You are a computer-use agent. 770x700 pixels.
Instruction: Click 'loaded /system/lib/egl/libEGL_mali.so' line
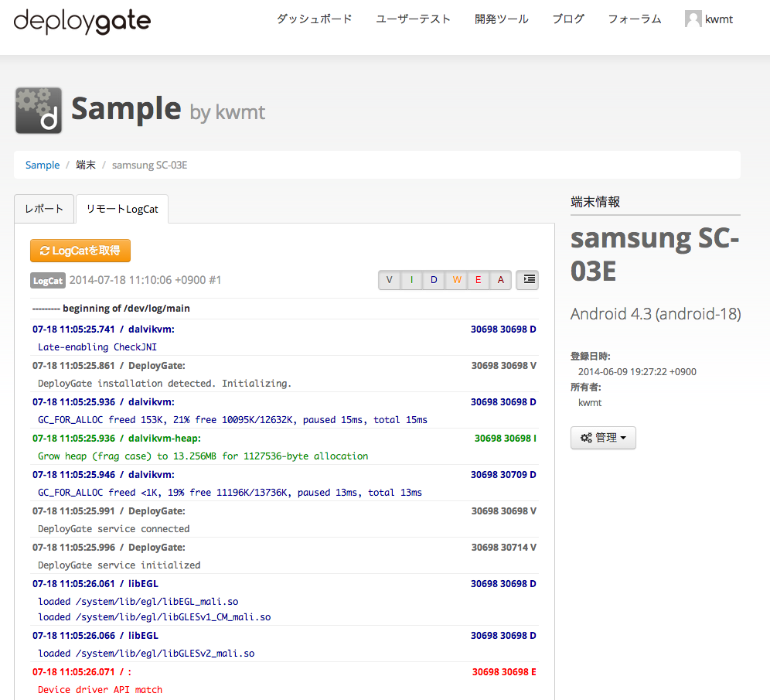(138, 601)
